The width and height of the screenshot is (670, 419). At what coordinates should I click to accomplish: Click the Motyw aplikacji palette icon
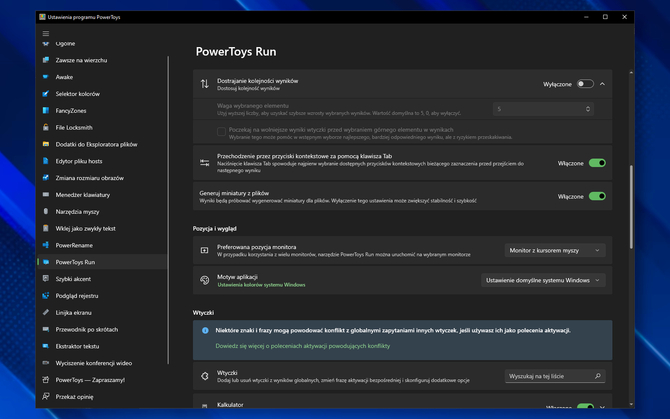[205, 280]
